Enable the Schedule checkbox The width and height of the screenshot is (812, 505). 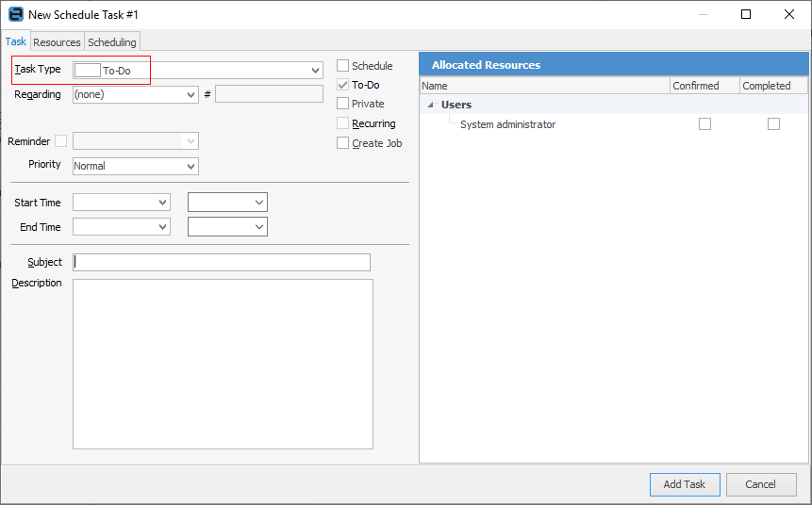343,66
